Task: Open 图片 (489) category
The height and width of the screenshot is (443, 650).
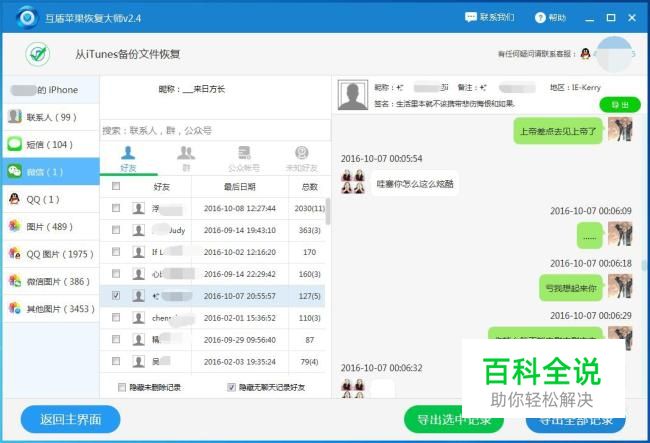Action: 51,227
